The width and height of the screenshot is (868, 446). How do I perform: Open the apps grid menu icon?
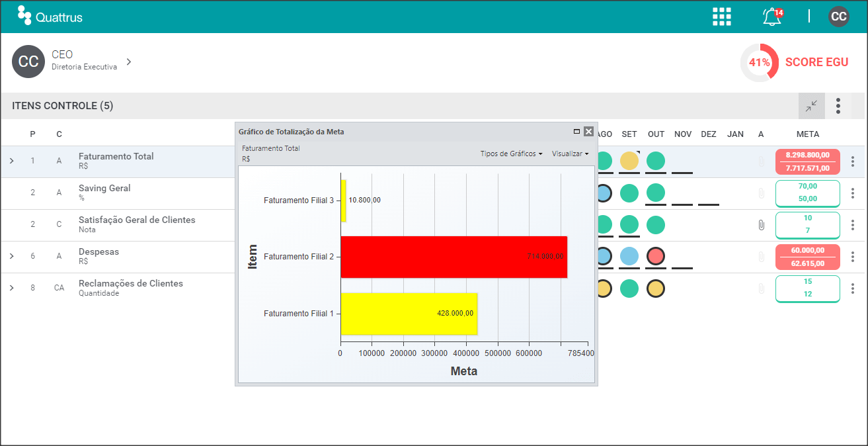click(722, 17)
